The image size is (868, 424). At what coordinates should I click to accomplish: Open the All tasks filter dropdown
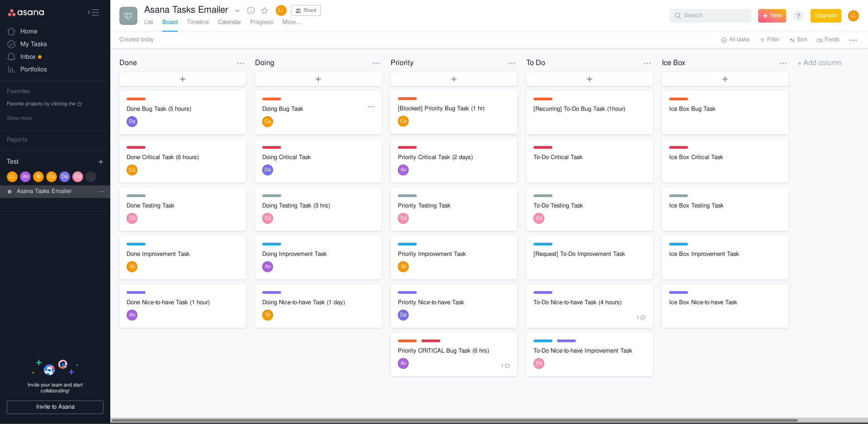coord(736,40)
